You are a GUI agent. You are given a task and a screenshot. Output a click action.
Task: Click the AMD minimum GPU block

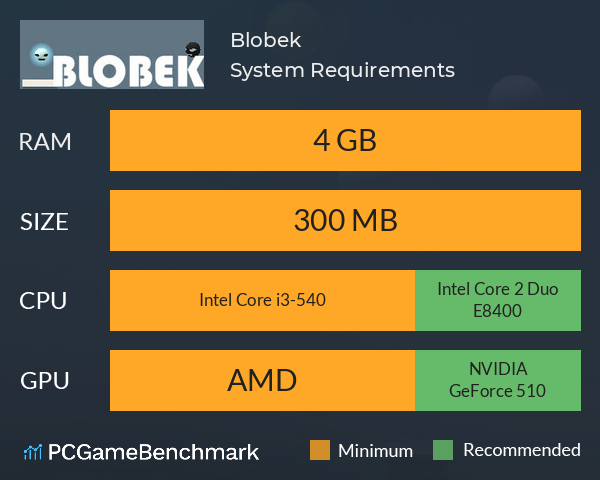(x=262, y=380)
